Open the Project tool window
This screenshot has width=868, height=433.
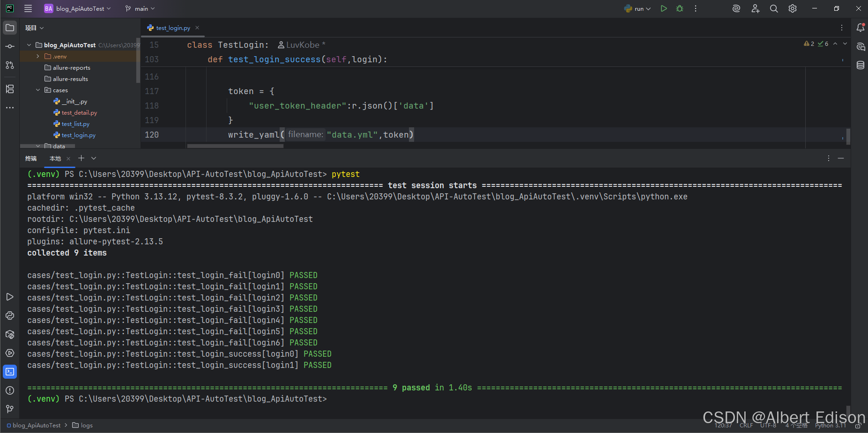[10, 28]
